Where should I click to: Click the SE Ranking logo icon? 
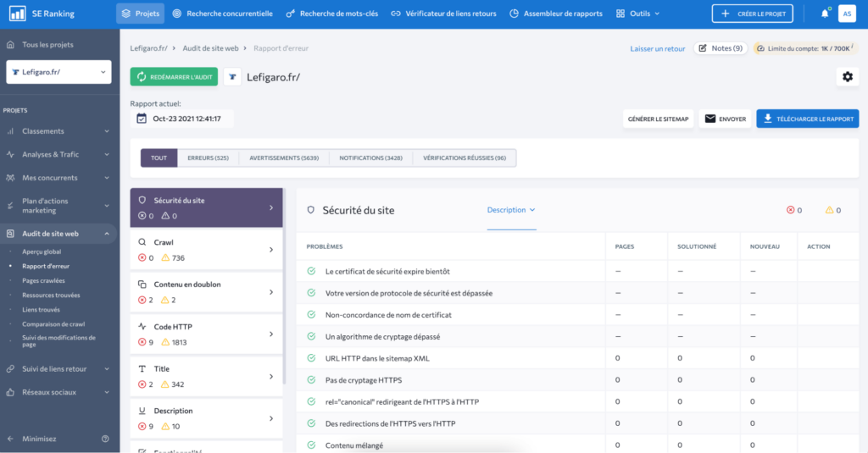17,14
